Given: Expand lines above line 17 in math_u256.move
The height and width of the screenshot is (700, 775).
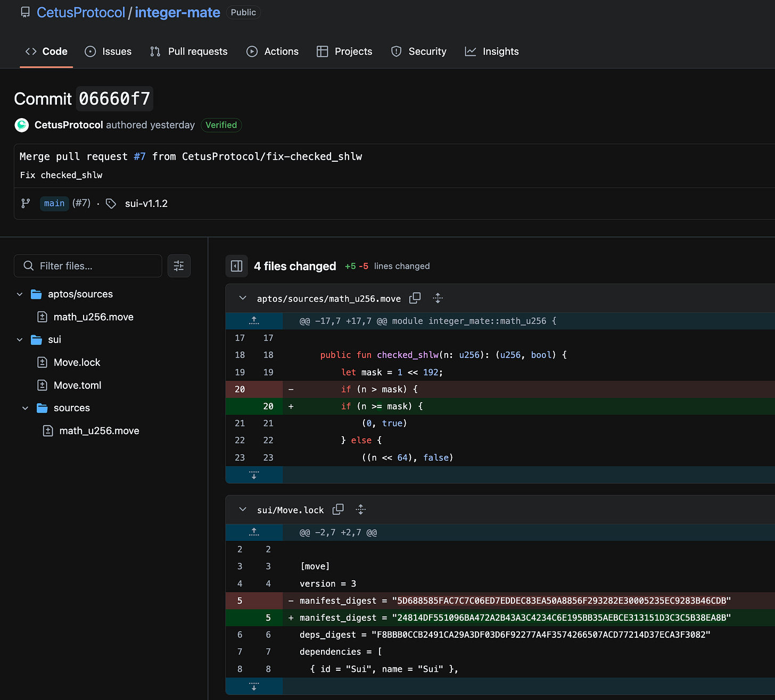Looking at the screenshot, I should click(x=254, y=321).
